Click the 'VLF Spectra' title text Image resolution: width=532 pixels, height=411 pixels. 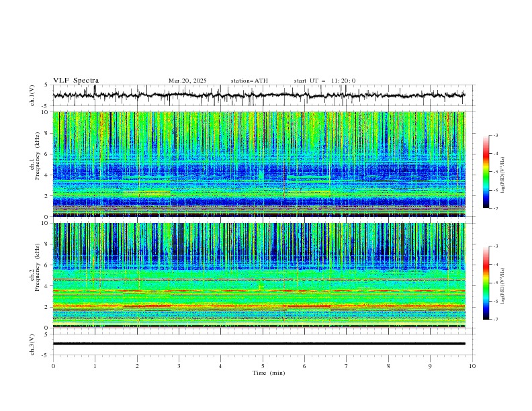76,81
